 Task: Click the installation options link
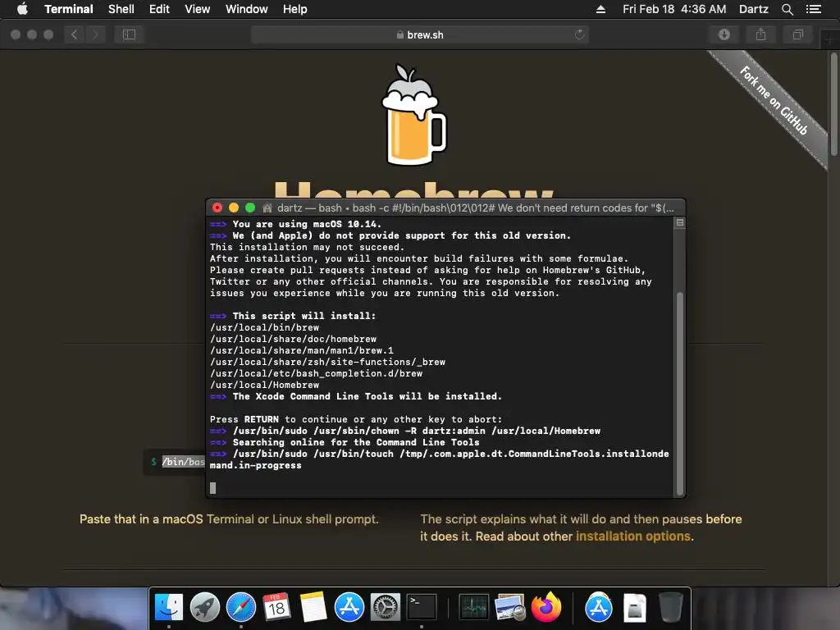[x=632, y=536]
